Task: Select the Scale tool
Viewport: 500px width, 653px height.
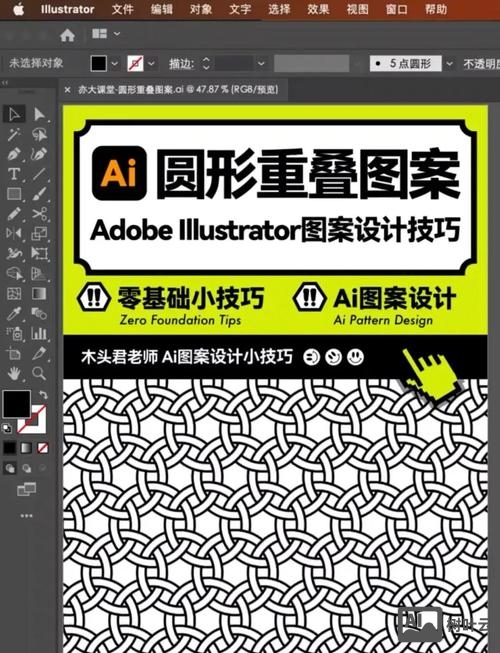Action: [x=40, y=234]
